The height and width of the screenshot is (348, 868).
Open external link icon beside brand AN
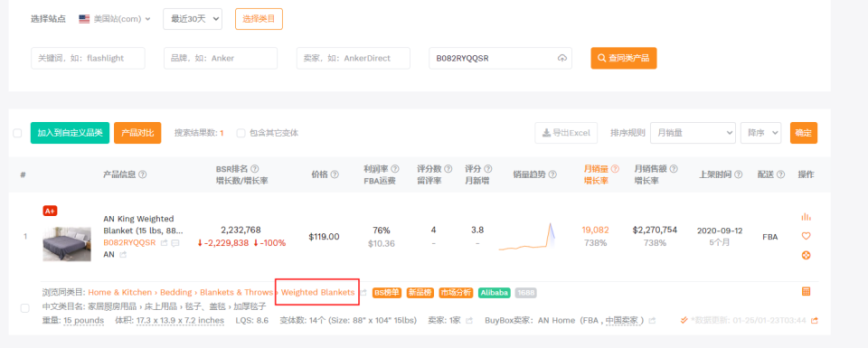coord(123,255)
